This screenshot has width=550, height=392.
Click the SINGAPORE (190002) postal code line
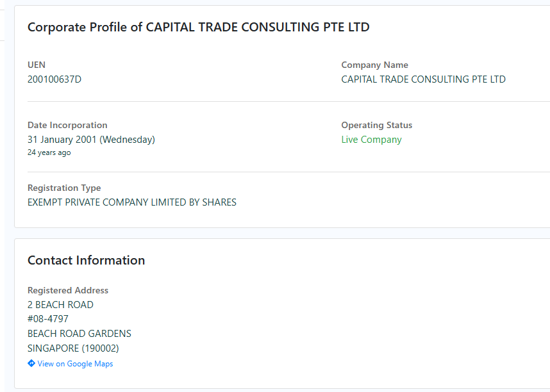click(73, 348)
